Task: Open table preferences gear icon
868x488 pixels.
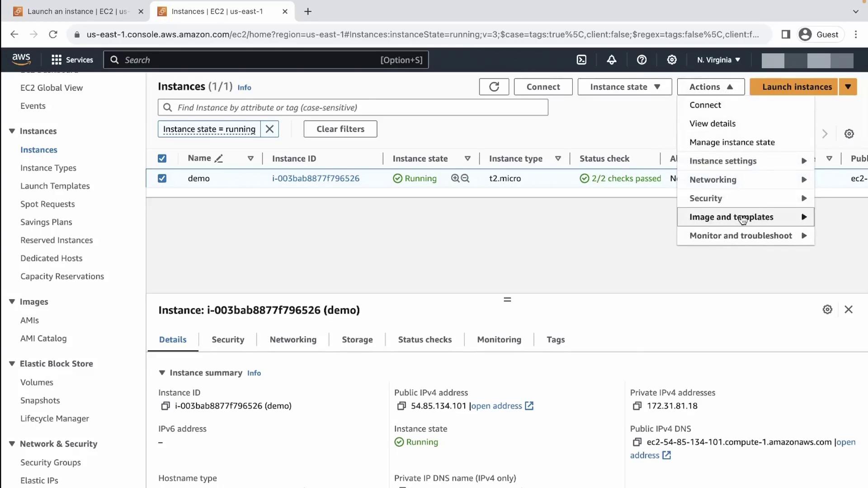Action: click(x=849, y=134)
